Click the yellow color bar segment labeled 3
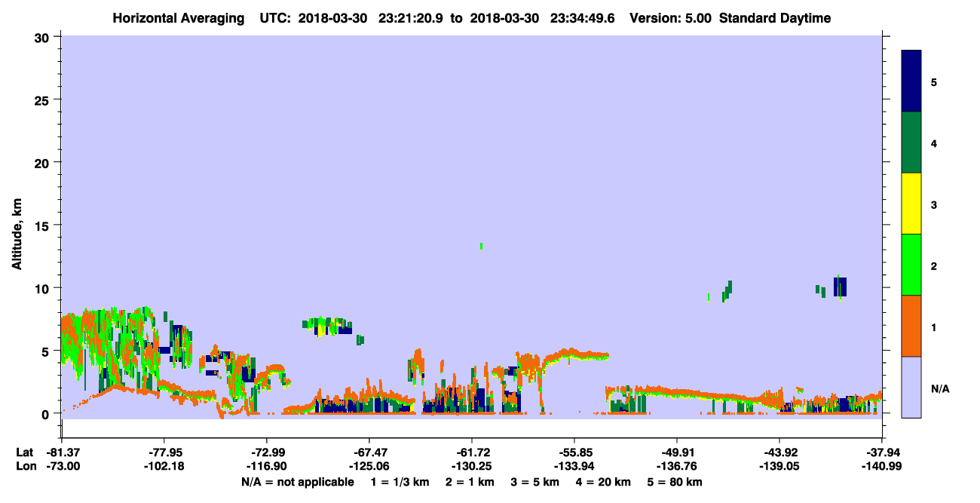Image resolution: width=980 pixels, height=503 pixels. pos(911,204)
